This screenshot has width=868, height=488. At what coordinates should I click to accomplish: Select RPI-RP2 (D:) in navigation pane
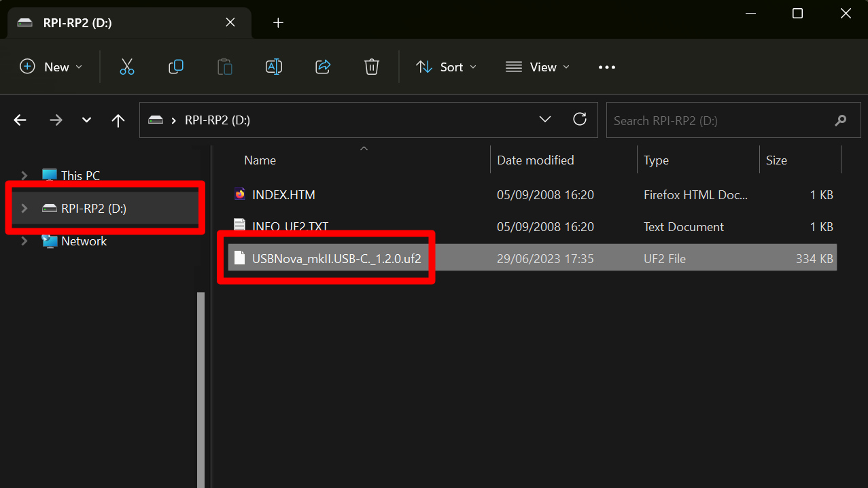click(94, 209)
